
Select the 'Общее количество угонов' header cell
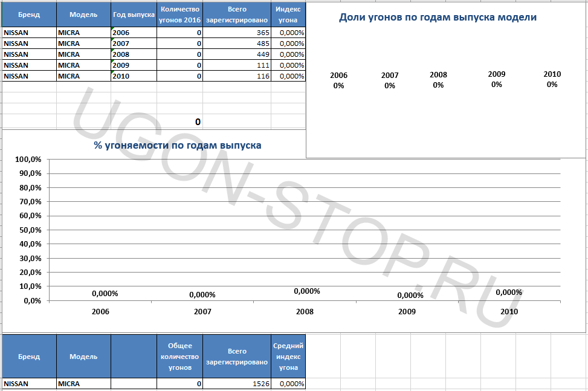pyautogui.click(x=179, y=357)
